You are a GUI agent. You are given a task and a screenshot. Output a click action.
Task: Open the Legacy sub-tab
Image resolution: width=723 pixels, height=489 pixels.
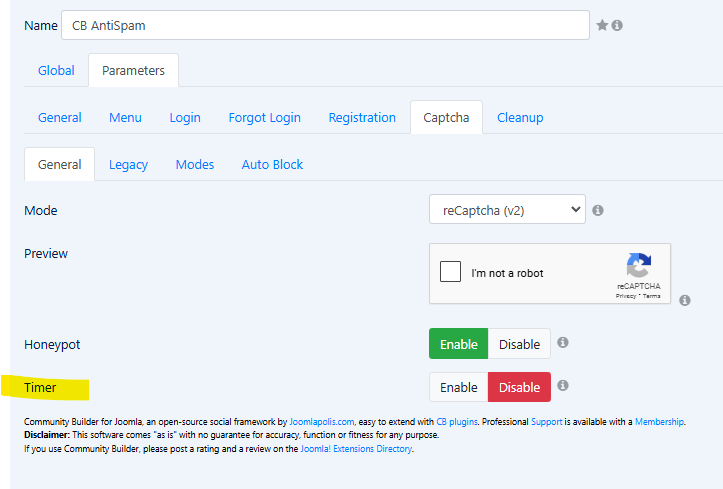point(128,165)
